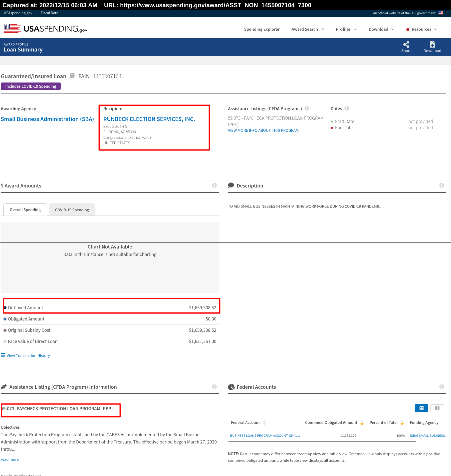Switch Federal Accounts to table view
Image resolution: width=451 pixels, height=476 pixels.
click(x=422, y=408)
